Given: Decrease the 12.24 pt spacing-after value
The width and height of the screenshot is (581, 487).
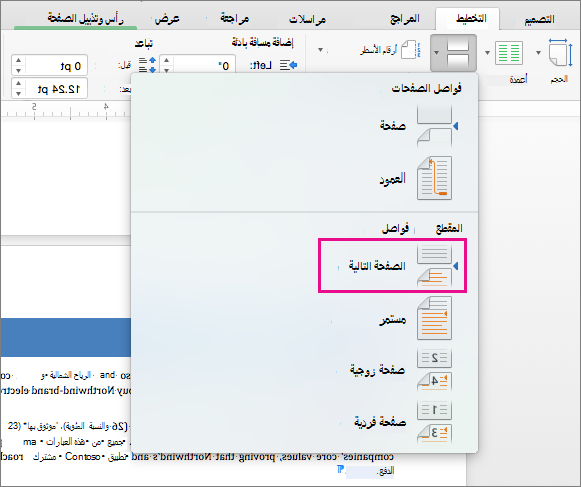Looking at the screenshot, I should (19, 93).
